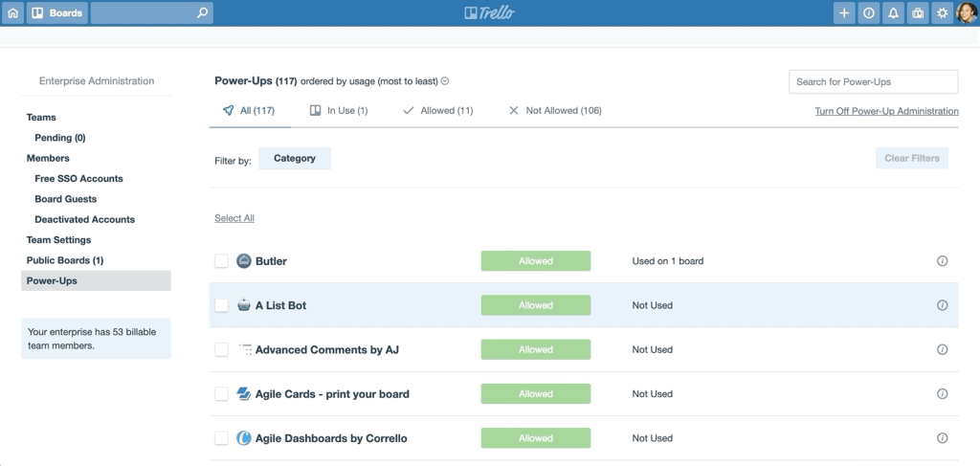The height and width of the screenshot is (466, 980).
Task: Open Free SSO Accounts in sidebar
Action: (x=78, y=179)
